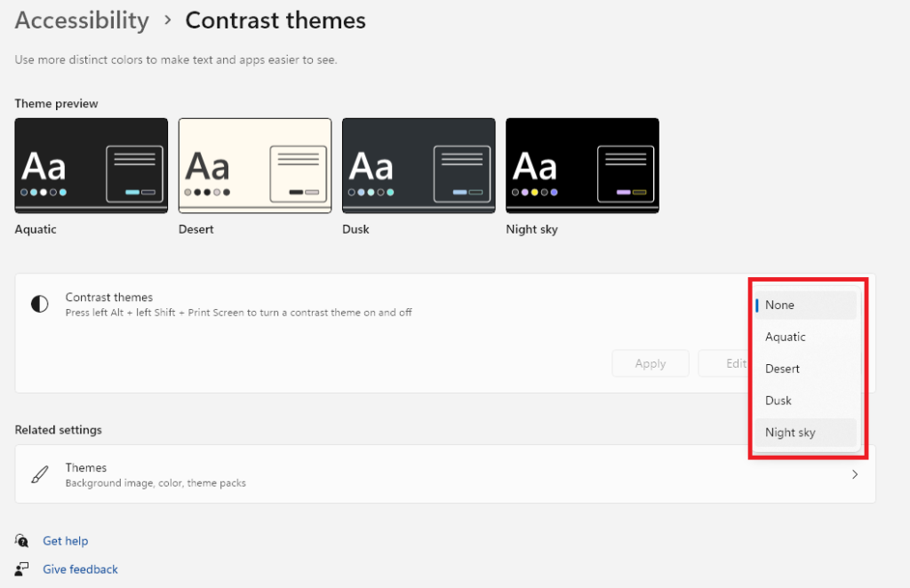Choose Aquatic in the dropdown list

point(805,337)
